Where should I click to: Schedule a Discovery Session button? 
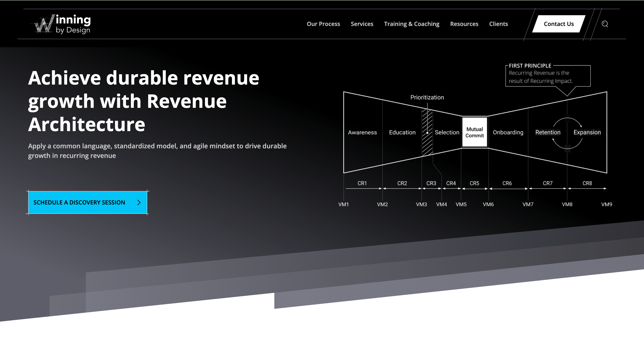point(87,202)
